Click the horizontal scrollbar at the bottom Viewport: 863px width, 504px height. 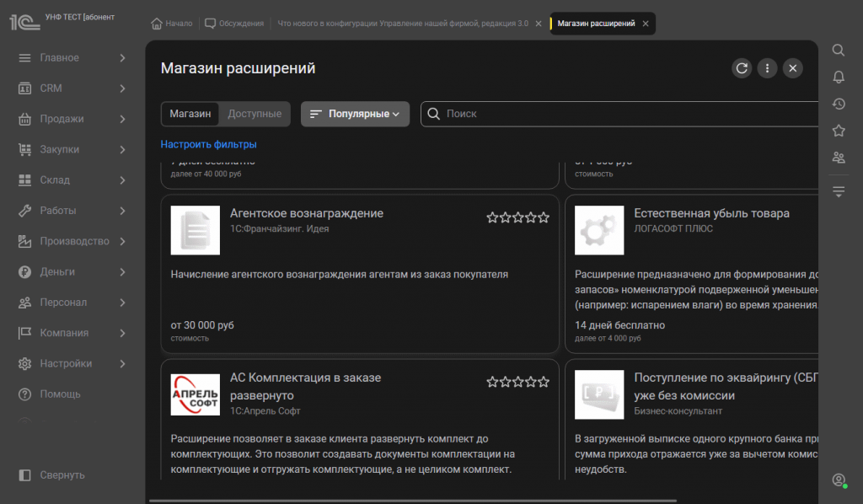click(413, 500)
